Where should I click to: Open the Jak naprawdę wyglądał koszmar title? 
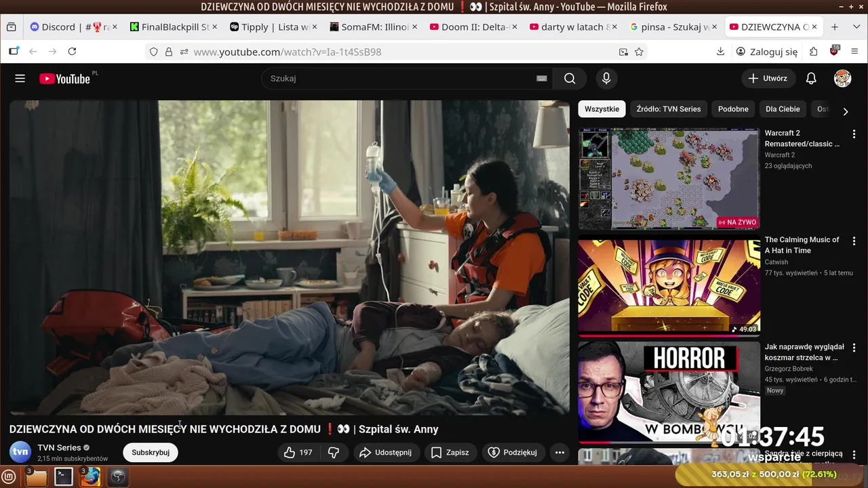tap(804, 352)
